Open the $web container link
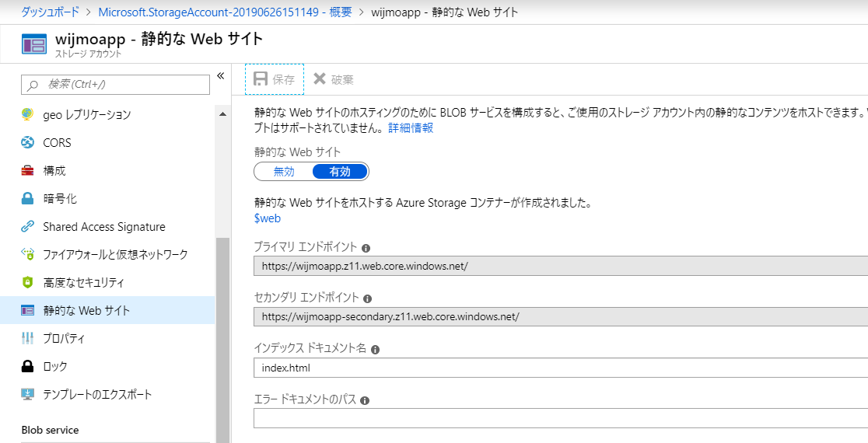The width and height of the screenshot is (868, 443). [268, 218]
